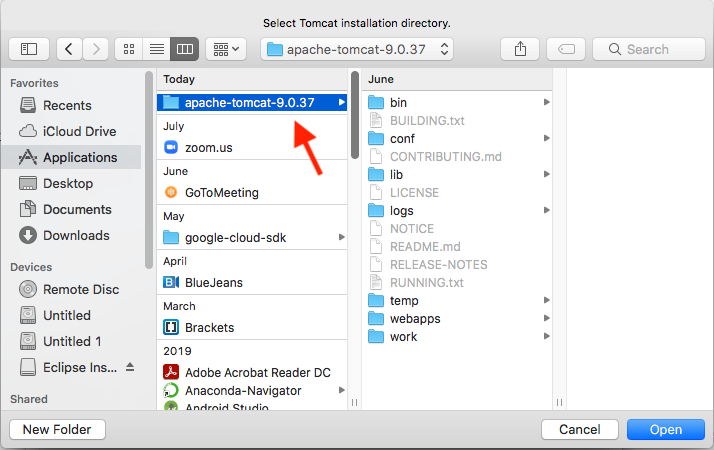
Task: Select the Untitled 1 device
Action: pos(71,341)
